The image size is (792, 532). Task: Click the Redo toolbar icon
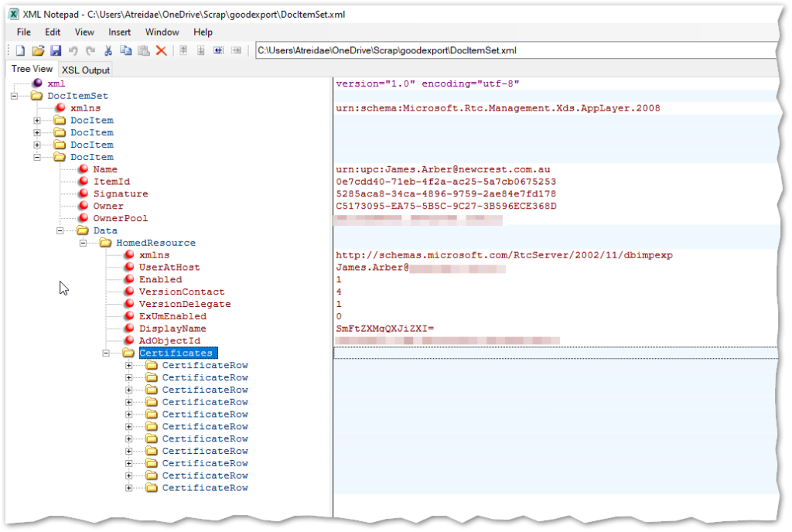coord(91,50)
